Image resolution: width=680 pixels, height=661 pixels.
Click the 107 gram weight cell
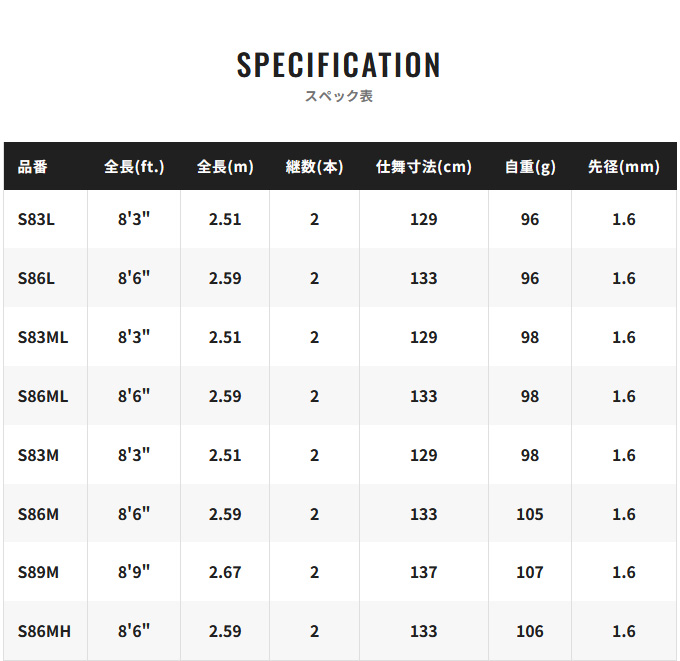point(530,573)
